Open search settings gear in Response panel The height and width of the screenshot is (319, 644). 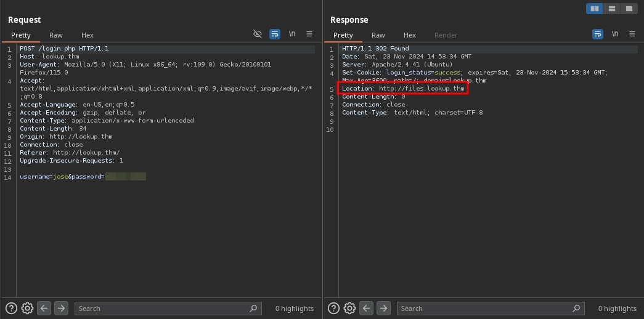[349, 309]
